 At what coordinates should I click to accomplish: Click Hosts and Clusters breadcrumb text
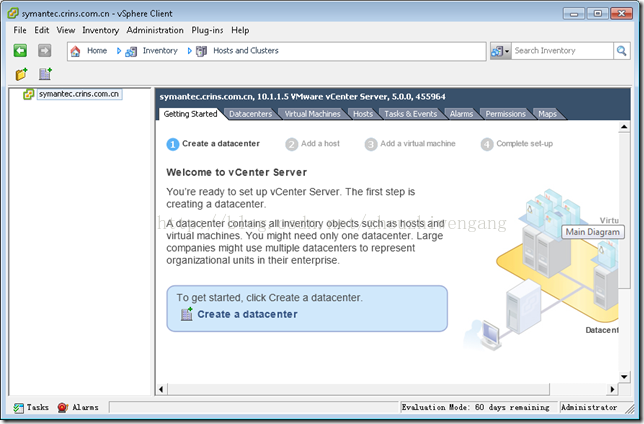[x=246, y=51]
